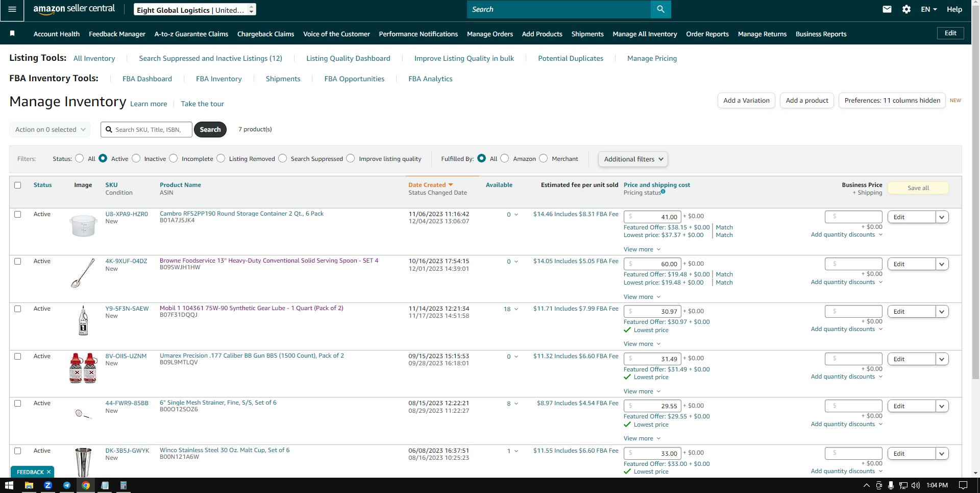This screenshot has width=980, height=493.
Task: Open File Explorer from the taskbar
Action: (29, 485)
